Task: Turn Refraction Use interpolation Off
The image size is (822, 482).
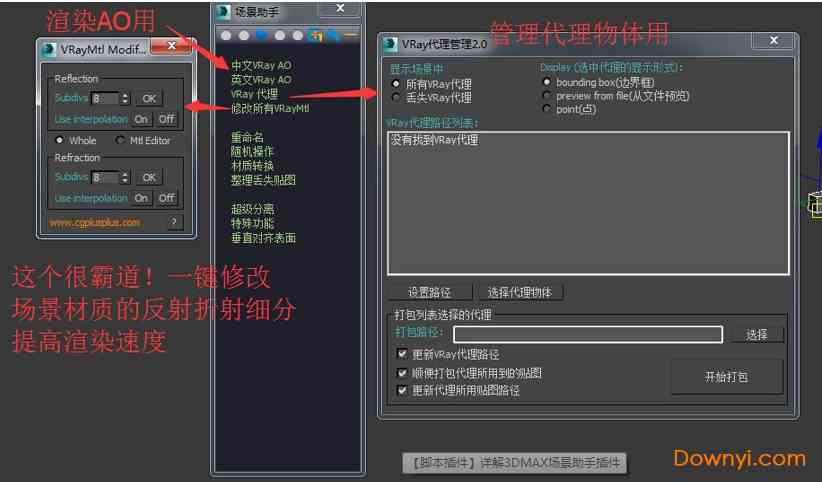Action: (x=167, y=198)
